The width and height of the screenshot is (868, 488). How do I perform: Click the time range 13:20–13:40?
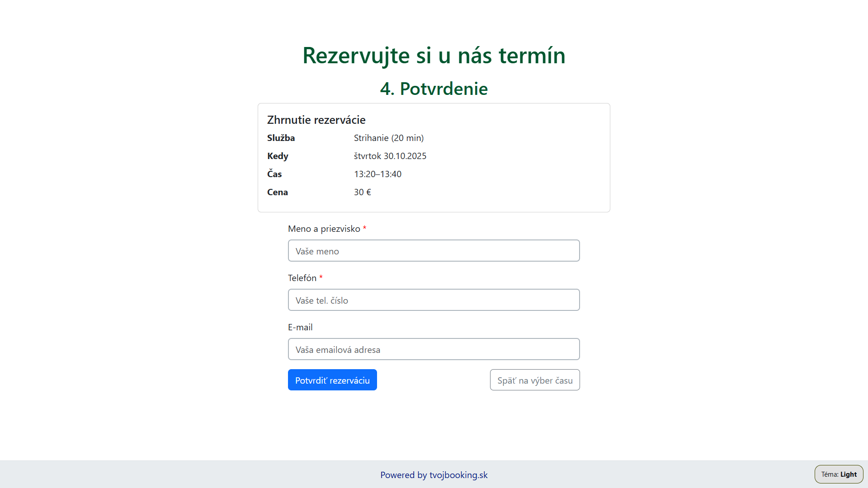(377, 174)
